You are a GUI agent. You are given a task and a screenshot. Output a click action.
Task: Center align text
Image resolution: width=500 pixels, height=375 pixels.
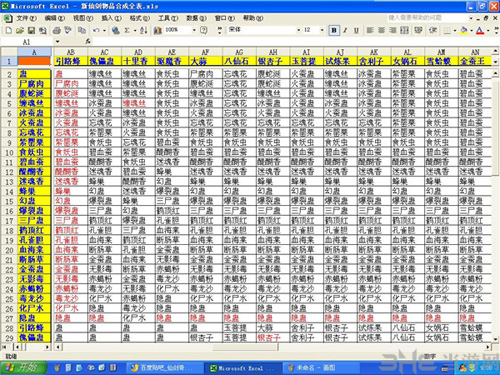[381, 30]
